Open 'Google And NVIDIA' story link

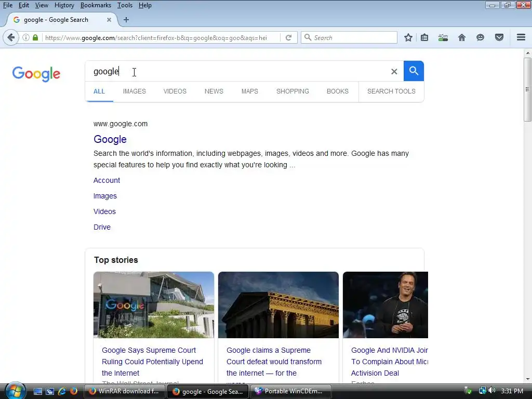tap(390, 362)
